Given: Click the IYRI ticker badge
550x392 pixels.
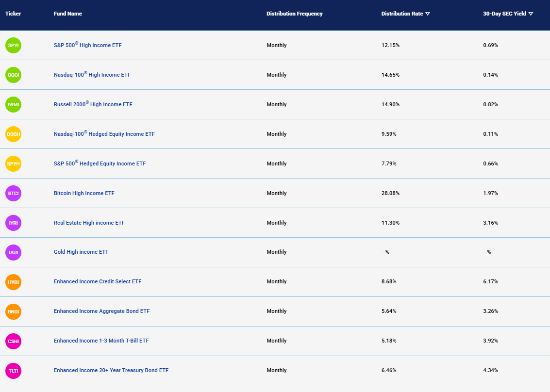Looking at the screenshot, I should coord(13,223).
